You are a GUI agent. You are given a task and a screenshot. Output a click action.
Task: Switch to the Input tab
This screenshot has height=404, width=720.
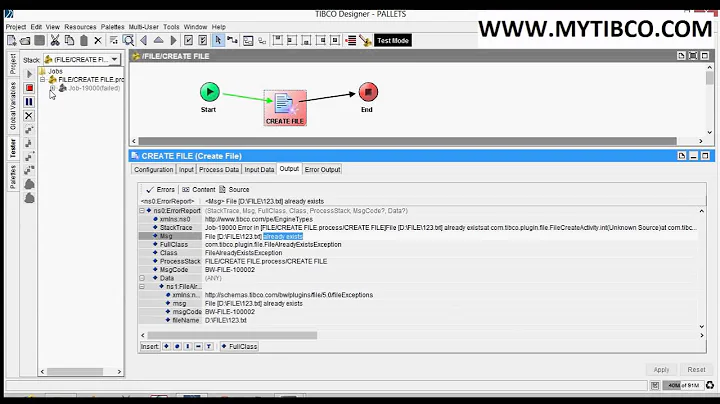[x=186, y=169]
